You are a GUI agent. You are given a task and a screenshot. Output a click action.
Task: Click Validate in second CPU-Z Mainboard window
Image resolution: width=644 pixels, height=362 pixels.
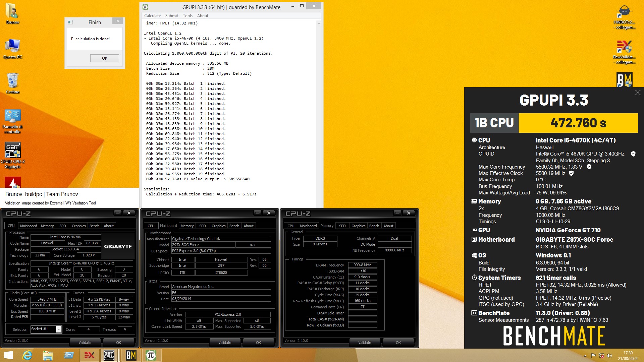pyautogui.click(x=225, y=343)
